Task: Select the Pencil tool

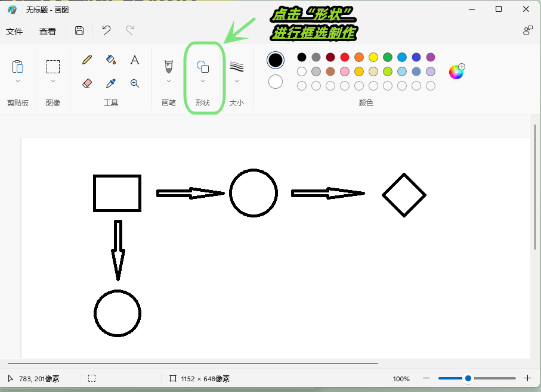Action: pyautogui.click(x=87, y=60)
